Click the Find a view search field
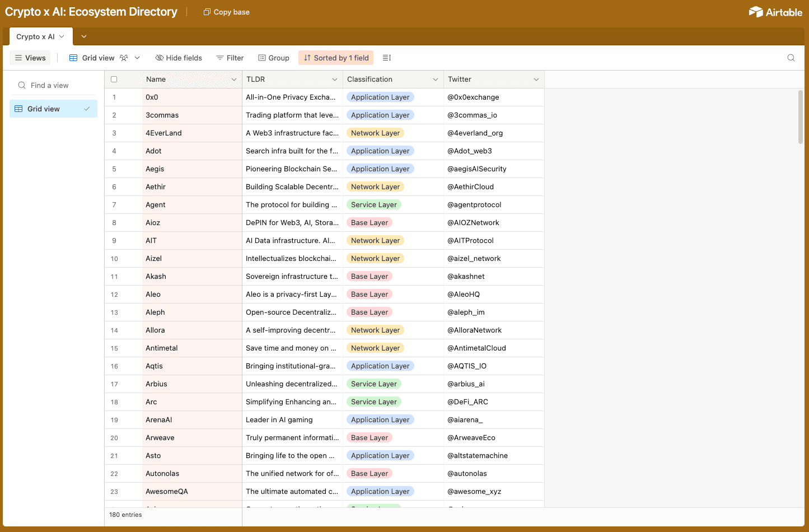The width and height of the screenshot is (809, 532). click(53, 85)
